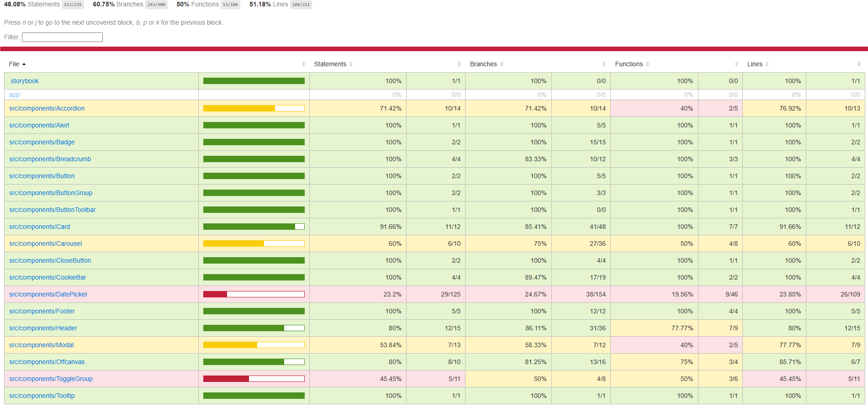868x418 pixels.
Task: Click the Modal row's yellow coverage bar
Action: pos(254,345)
